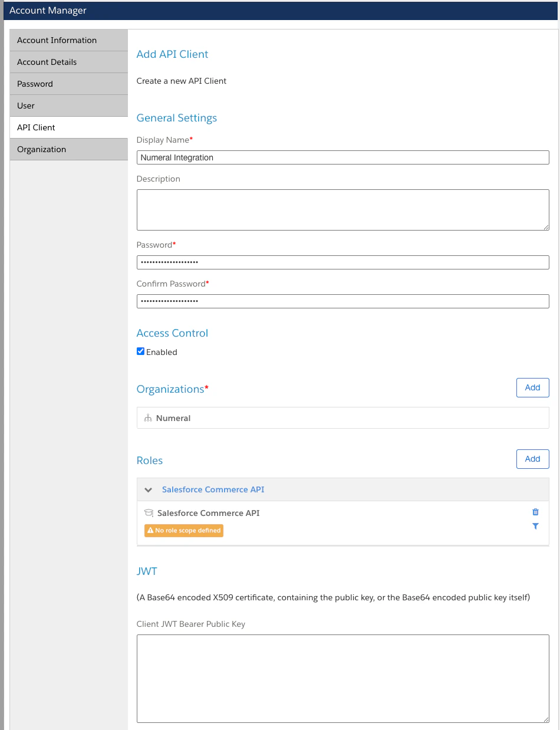Screen dimensions: 560x730
Task: Toggle the Access Control Enabled checkbox
Action: (140, 351)
